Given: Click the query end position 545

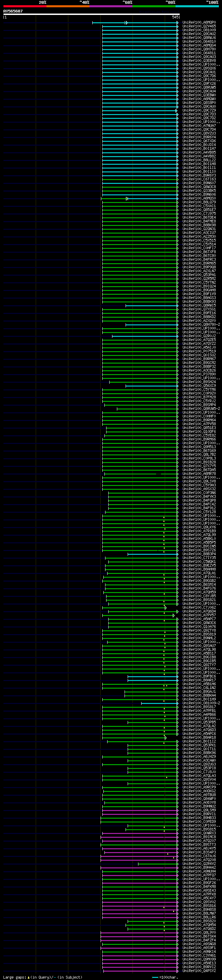Looking at the screenshot, I should [x=175, y=17].
